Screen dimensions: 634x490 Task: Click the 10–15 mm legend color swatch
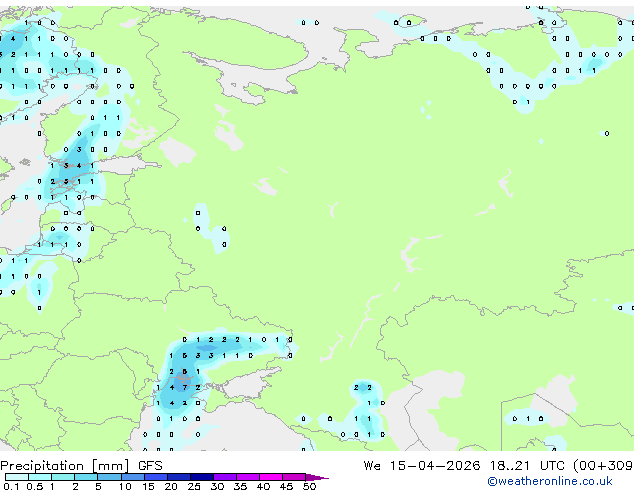[133, 477]
